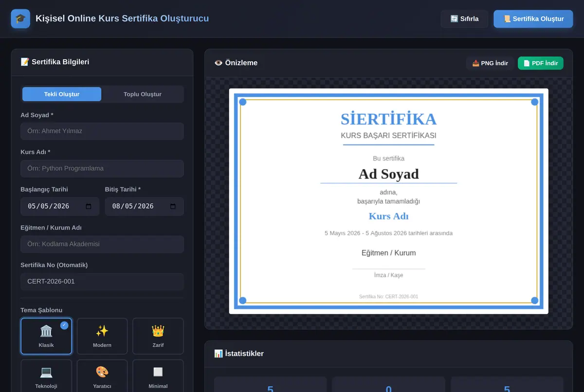The height and width of the screenshot is (392, 584).
Task: Click the İstatistikler section heading
Action: click(x=239, y=354)
